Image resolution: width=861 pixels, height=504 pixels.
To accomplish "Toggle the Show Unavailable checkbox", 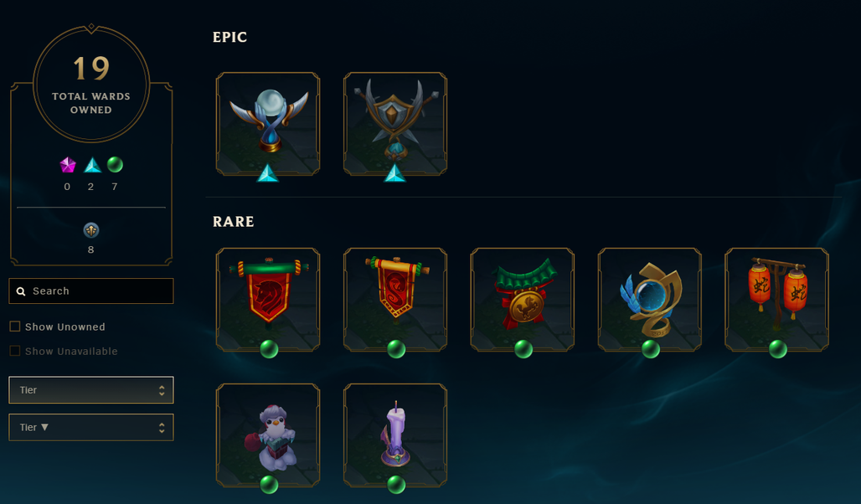I will 15,351.
